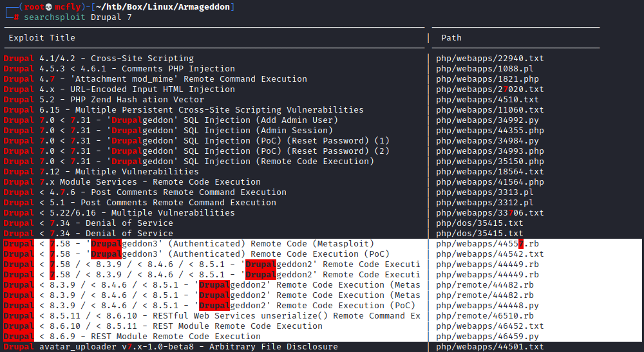Click the skull icon in the shell prompt
Viewport: 644px width, 352px height.
48,6
